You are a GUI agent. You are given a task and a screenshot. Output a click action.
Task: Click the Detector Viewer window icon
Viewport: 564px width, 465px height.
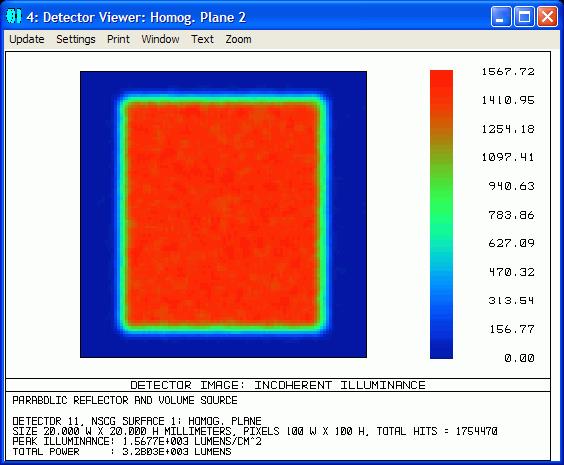click(x=14, y=17)
